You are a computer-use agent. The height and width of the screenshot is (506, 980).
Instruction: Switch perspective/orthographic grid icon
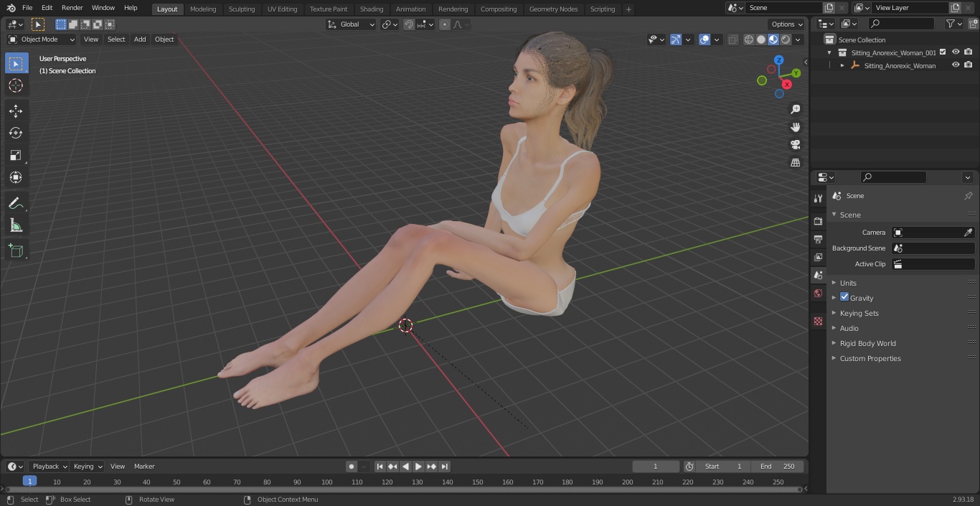(795, 162)
